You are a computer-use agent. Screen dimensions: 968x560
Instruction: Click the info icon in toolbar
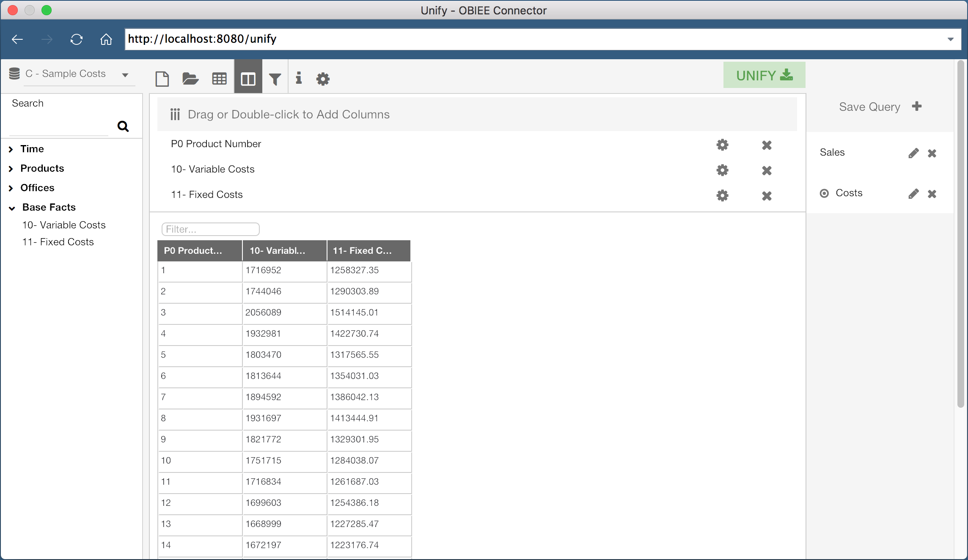[299, 78]
